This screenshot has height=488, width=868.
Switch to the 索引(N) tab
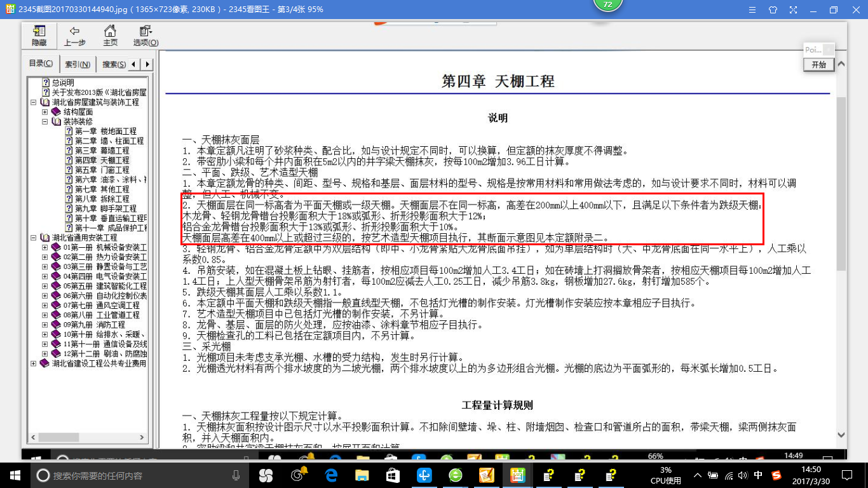[78, 64]
